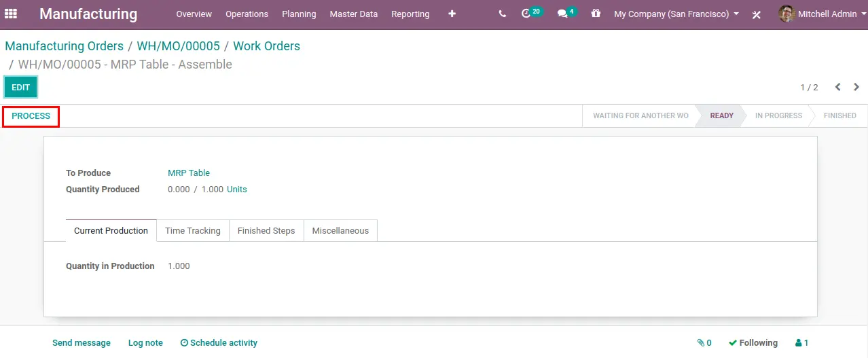Switch to the Miscellaneous tab
This screenshot has width=868, height=358.
pos(340,230)
